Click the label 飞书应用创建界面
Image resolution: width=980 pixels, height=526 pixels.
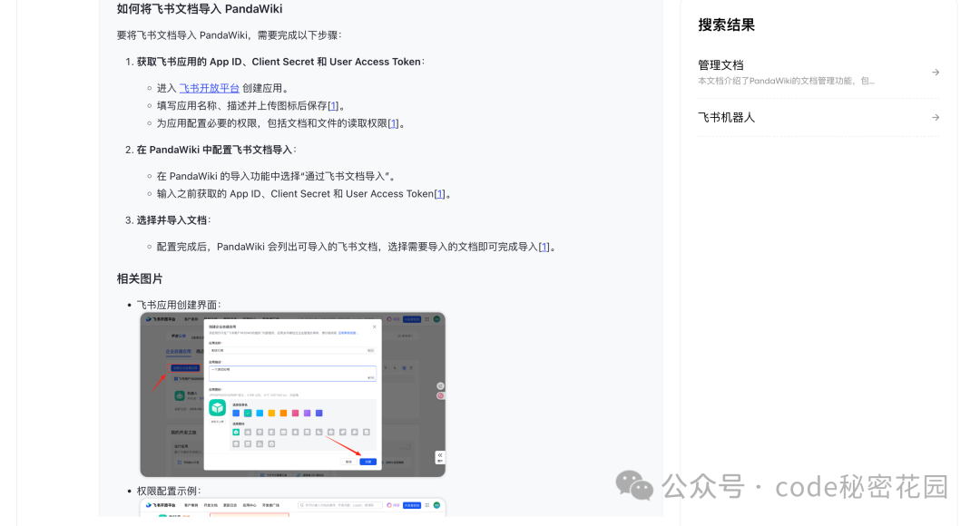(178, 305)
